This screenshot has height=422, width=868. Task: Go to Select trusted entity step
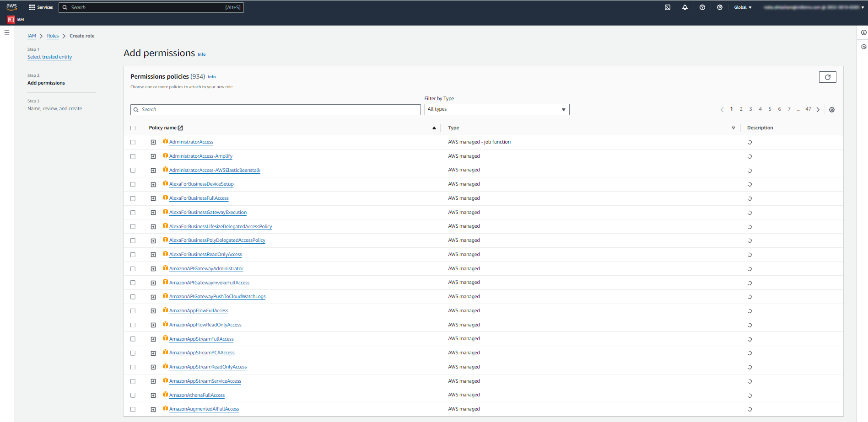(49, 57)
